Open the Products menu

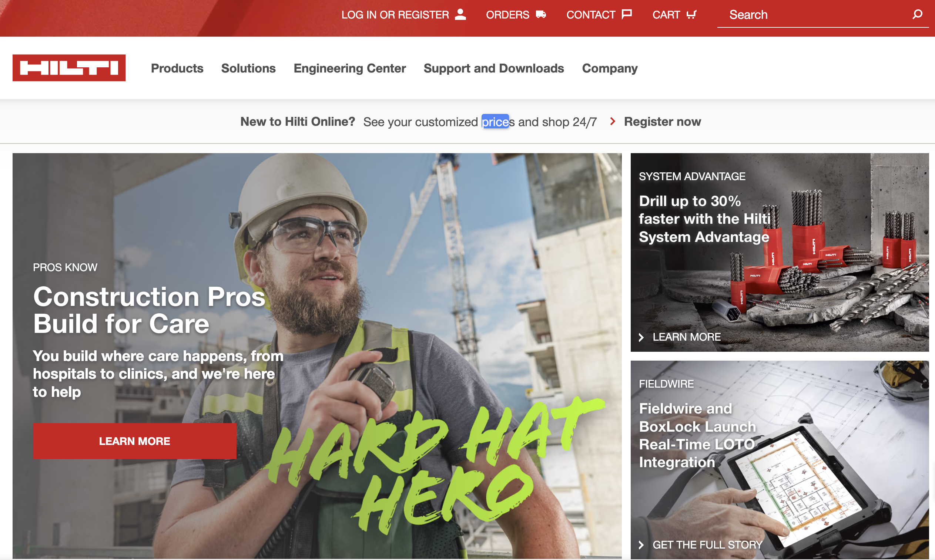(177, 68)
